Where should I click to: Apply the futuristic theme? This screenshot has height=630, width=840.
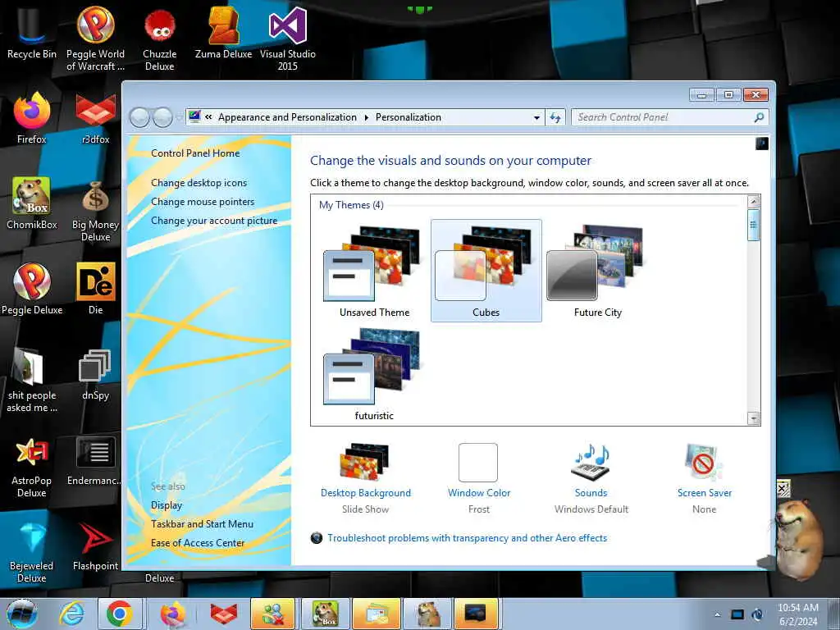coord(374,374)
